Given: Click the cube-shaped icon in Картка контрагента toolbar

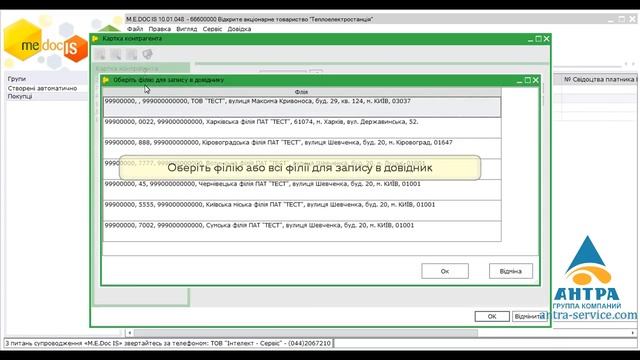Looking at the screenshot, I should click(147, 54).
